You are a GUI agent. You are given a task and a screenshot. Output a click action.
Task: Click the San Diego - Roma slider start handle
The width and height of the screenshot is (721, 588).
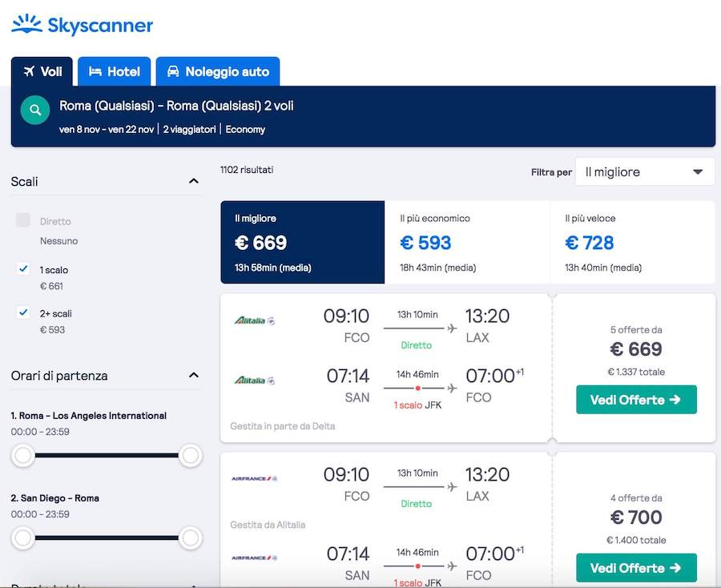23,538
